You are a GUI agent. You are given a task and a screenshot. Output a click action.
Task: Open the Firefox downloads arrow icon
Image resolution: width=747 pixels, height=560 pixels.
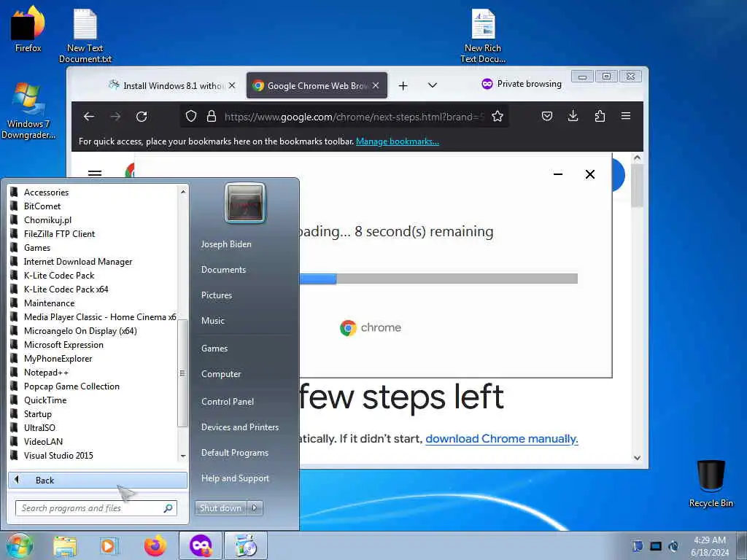[x=573, y=116]
